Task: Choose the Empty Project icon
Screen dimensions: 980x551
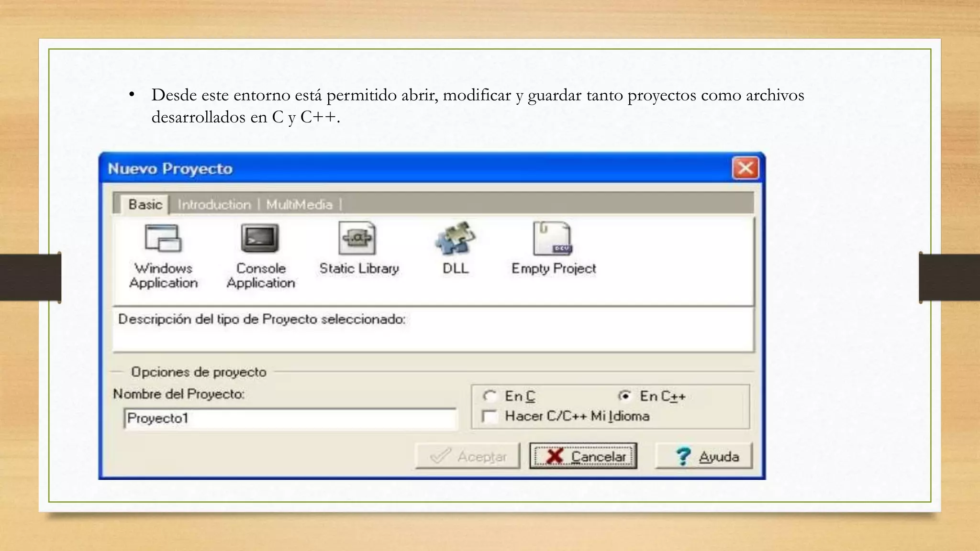Action: click(553, 238)
